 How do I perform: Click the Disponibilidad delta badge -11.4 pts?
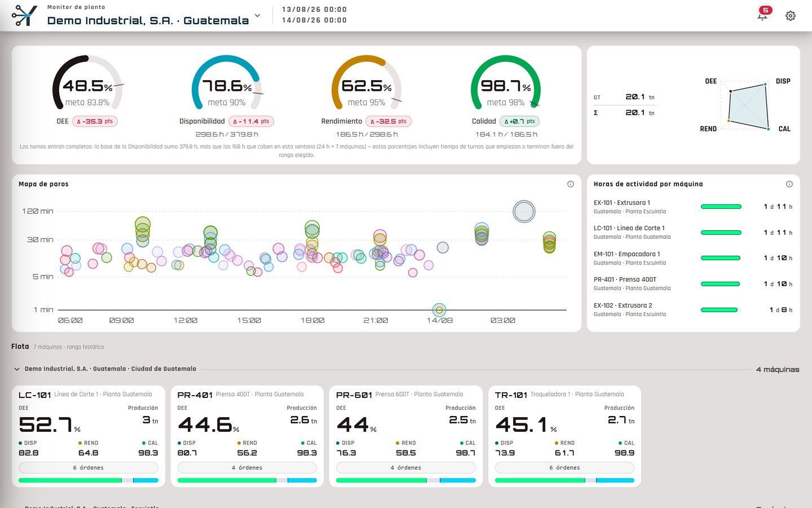pos(251,121)
